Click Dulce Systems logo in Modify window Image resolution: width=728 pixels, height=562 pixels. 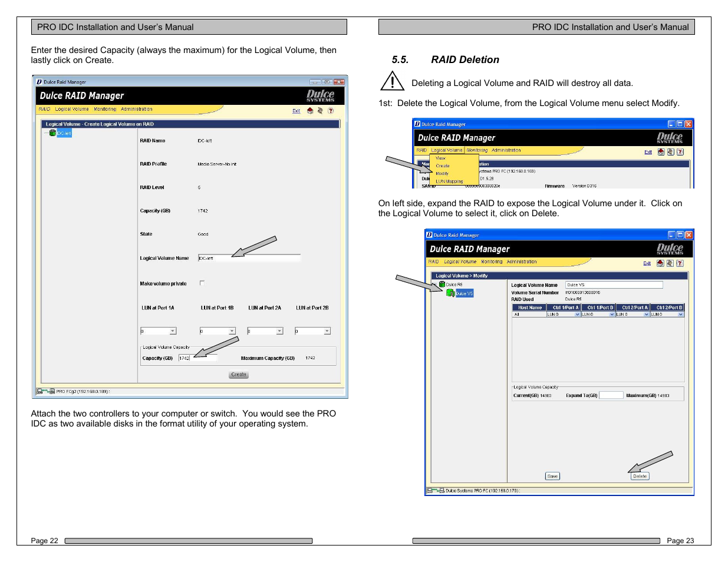coord(670,249)
